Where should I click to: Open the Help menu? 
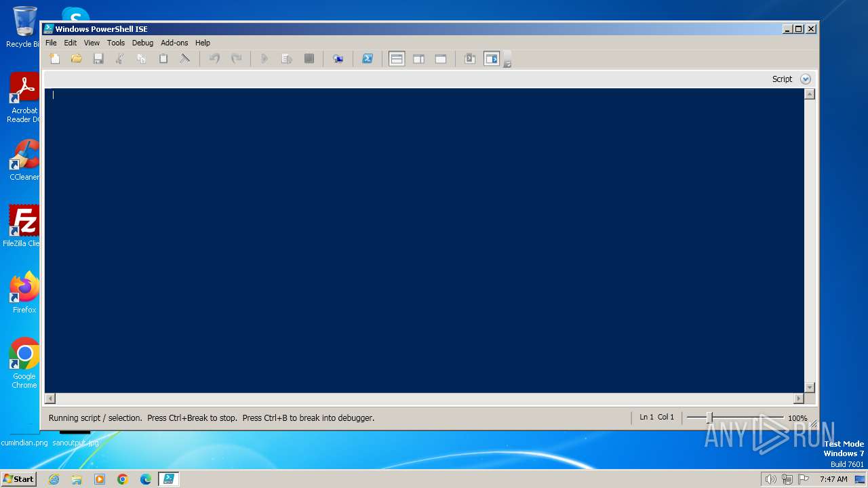203,43
